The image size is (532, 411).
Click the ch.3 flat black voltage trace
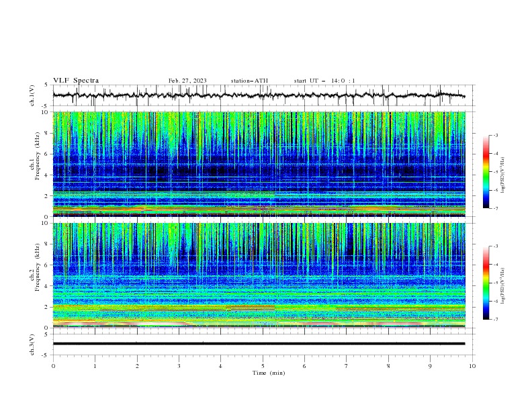click(x=259, y=344)
